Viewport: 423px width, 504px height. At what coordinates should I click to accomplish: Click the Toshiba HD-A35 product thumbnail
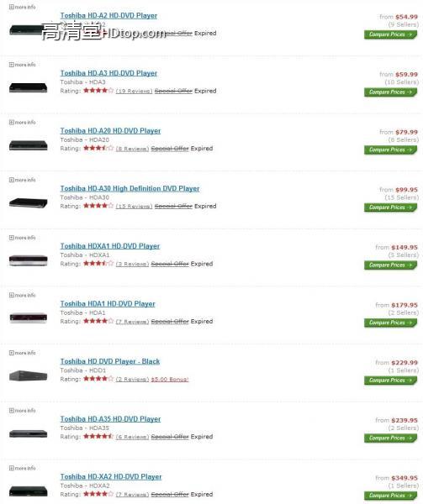click(29, 433)
